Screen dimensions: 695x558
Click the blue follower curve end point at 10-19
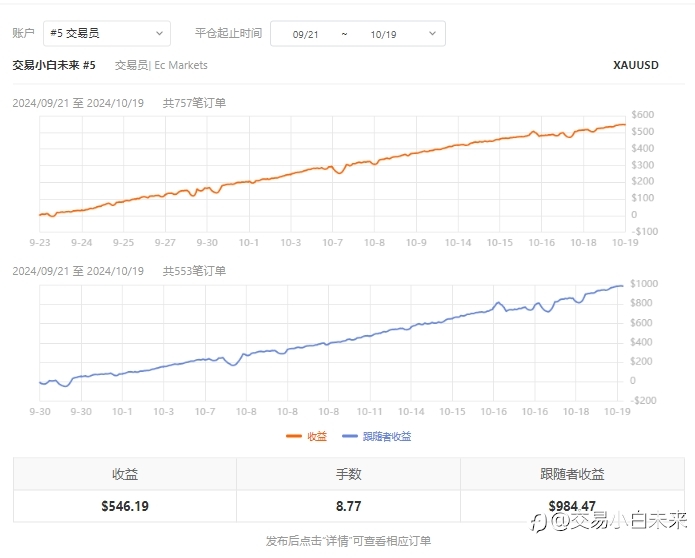[622, 286]
